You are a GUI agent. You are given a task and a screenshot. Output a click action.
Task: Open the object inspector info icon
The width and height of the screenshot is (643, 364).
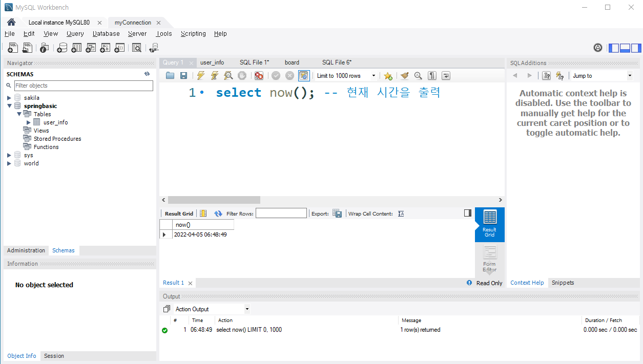tap(45, 48)
